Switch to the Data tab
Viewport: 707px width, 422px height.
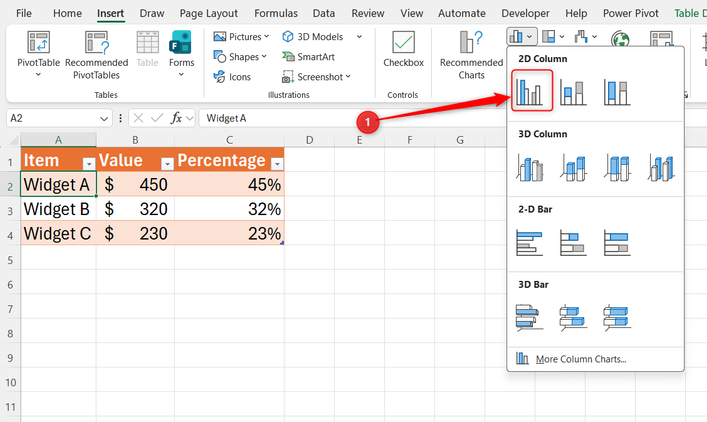coord(324,14)
